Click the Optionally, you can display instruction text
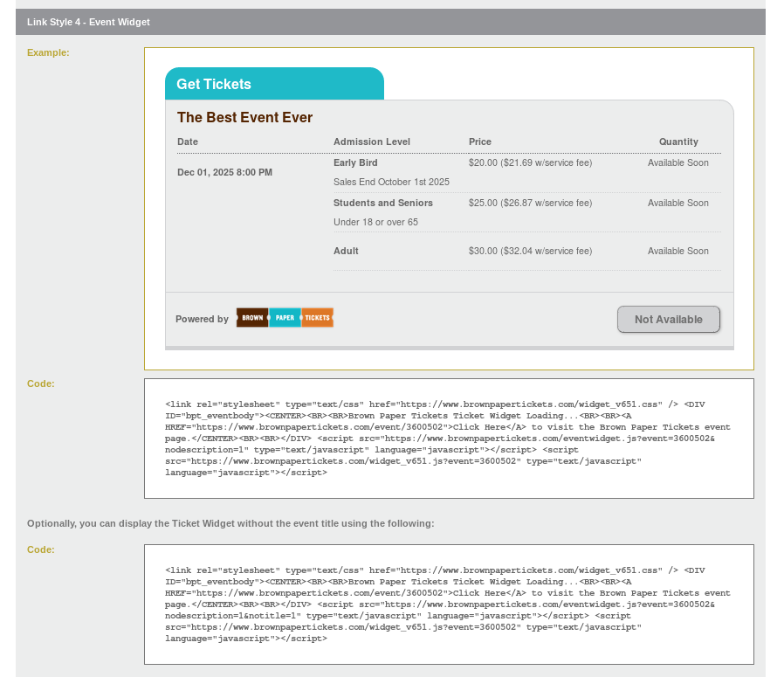This screenshot has width=784, height=677. [x=230, y=523]
